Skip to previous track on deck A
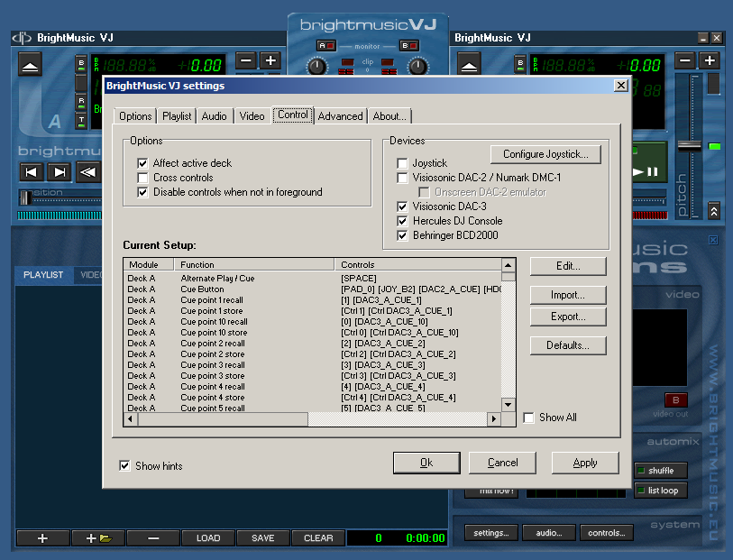Viewport: 733px width, 560px height. (32, 172)
